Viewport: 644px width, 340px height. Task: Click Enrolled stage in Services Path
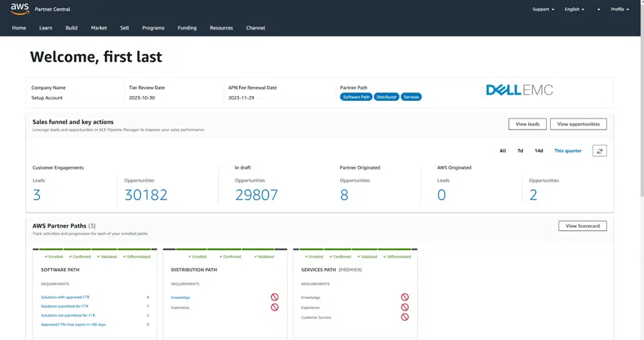(314, 256)
